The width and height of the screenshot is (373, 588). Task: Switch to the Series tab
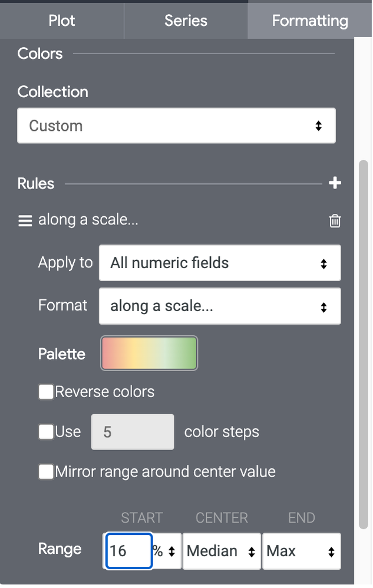point(186,21)
